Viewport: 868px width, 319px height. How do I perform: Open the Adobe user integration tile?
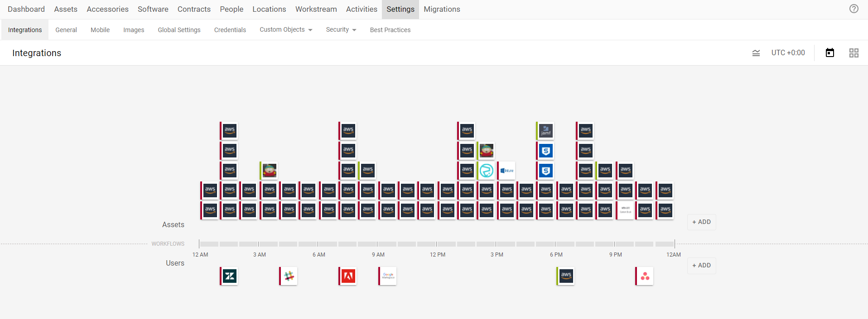(x=348, y=276)
